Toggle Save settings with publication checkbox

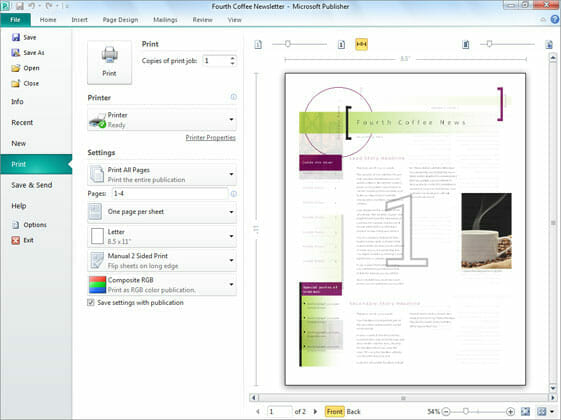(x=91, y=303)
